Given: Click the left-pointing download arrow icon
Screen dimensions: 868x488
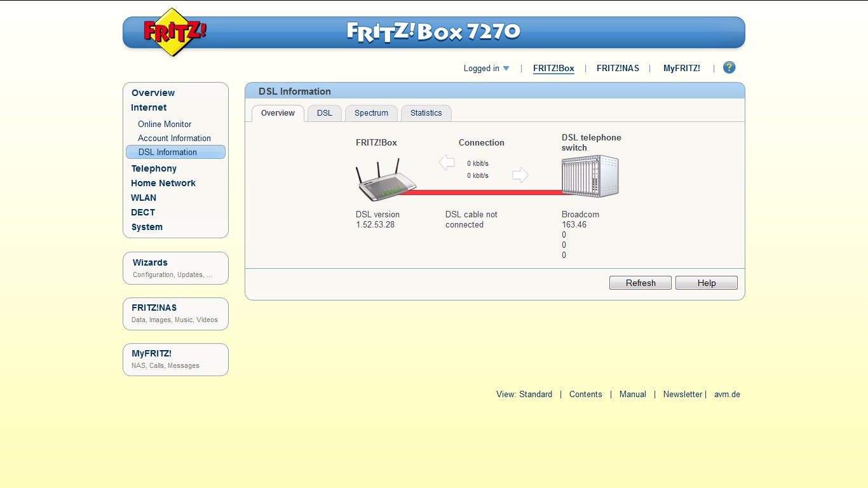Looking at the screenshot, I should (x=447, y=163).
